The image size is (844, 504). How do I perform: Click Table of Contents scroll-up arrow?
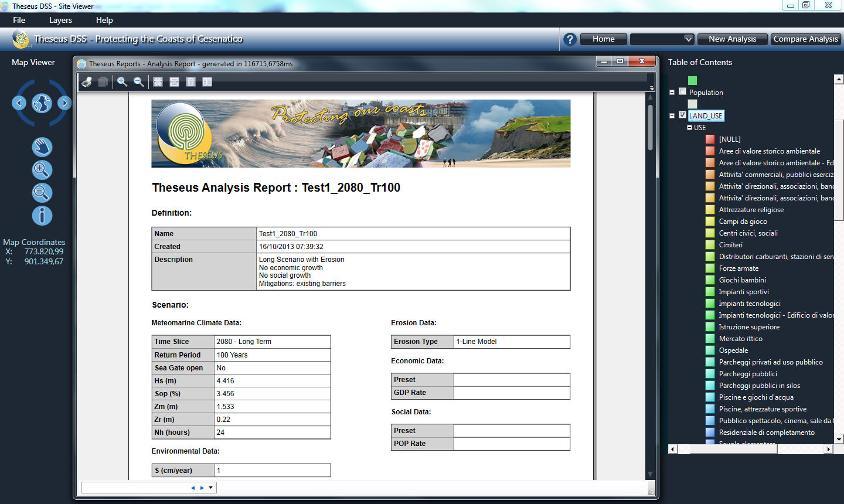point(839,79)
